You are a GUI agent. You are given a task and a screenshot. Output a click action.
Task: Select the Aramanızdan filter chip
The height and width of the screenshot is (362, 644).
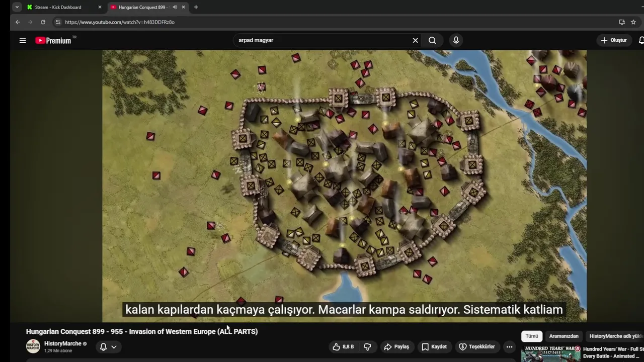[563, 336]
